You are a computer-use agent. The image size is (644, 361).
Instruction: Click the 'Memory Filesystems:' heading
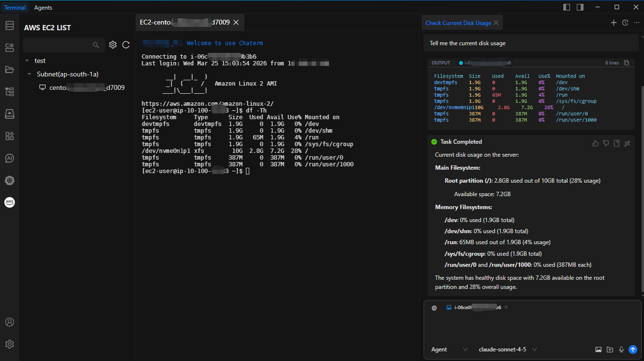click(463, 207)
